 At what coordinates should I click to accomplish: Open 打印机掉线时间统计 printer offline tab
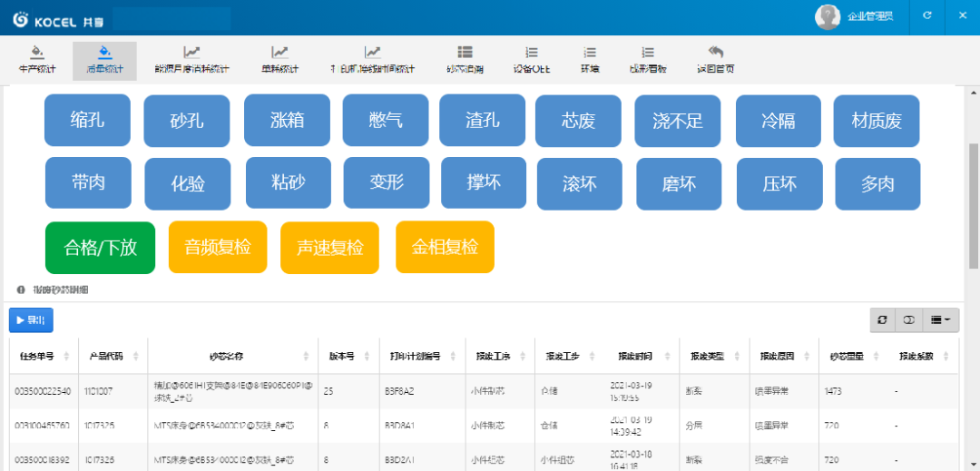tap(373, 61)
